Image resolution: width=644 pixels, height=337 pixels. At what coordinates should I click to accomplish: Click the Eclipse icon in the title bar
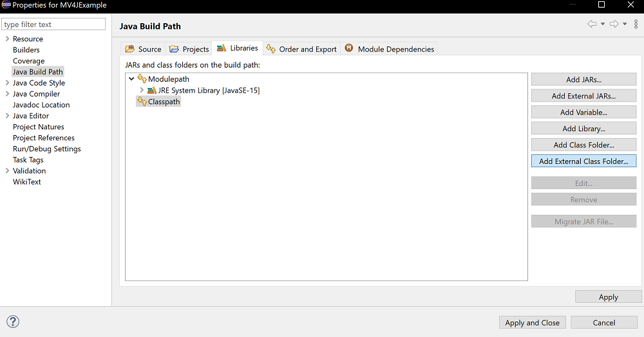pyautogui.click(x=6, y=5)
